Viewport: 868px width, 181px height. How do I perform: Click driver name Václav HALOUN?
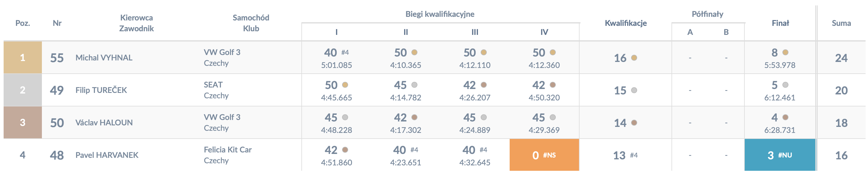(x=104, y=123)
